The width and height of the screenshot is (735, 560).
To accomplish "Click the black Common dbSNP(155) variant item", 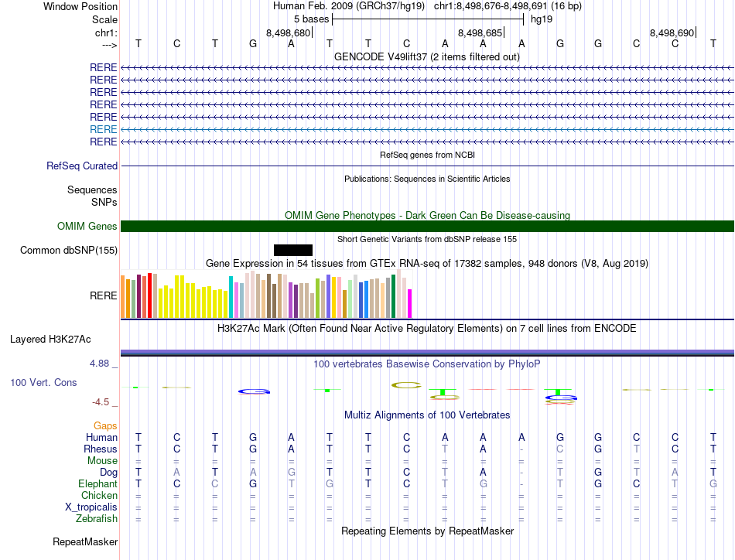I will (x=293, y=251).
